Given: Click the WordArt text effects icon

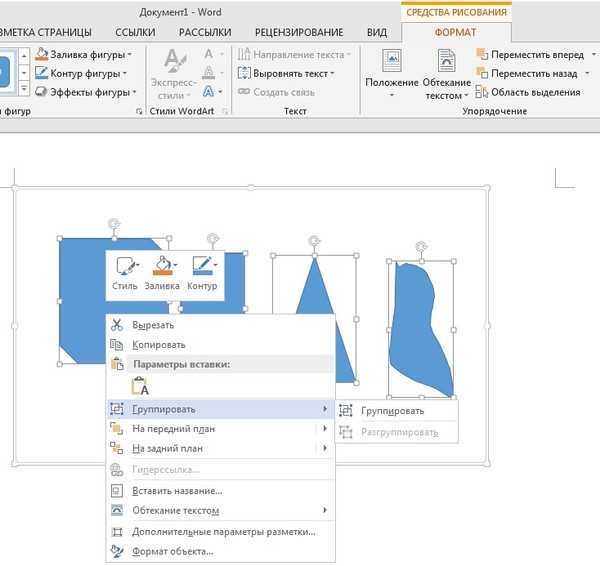Looking at the screenshot, I should pos(209,91).
